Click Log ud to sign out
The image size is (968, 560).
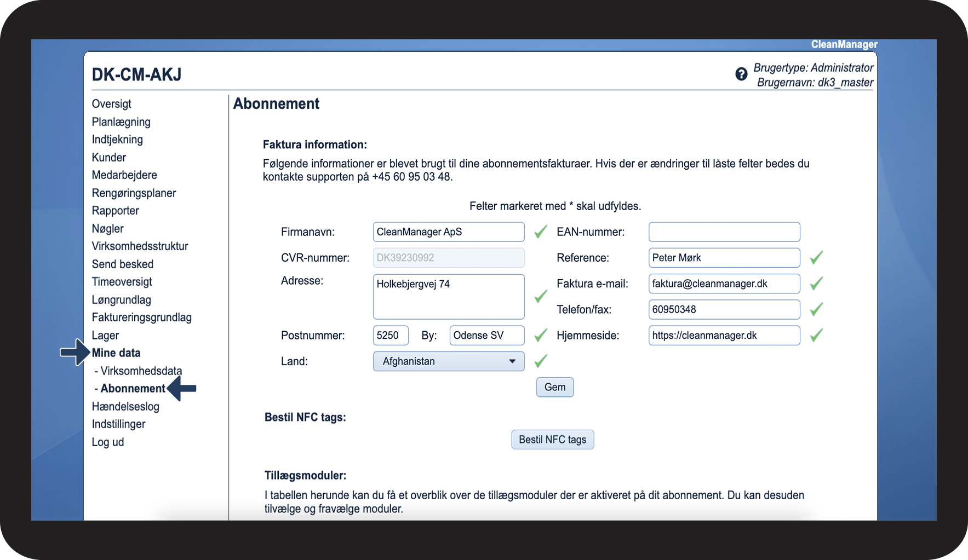108,442
